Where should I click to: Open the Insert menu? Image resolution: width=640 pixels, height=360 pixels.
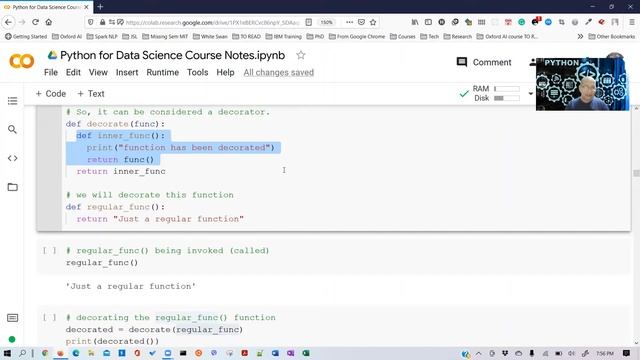127,72
